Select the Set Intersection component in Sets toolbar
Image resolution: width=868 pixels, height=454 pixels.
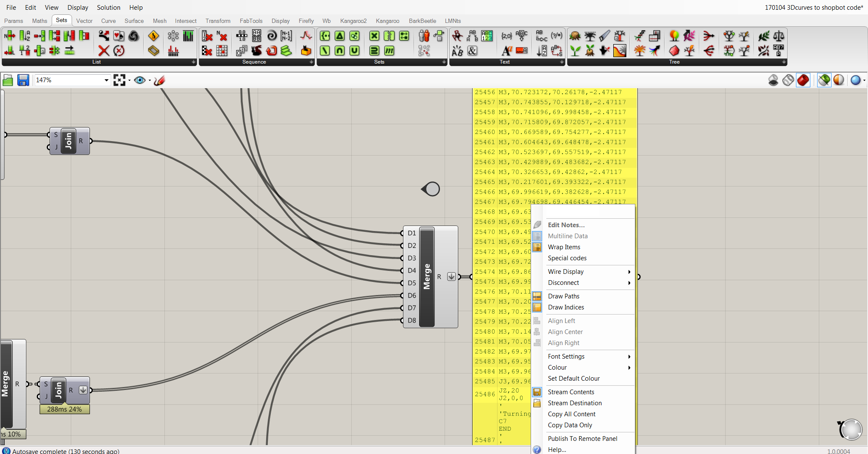click(x=339, y=50)
